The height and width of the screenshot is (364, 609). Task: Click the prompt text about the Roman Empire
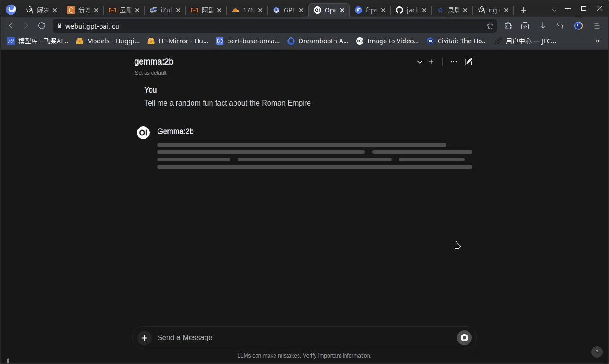(228, 103)
